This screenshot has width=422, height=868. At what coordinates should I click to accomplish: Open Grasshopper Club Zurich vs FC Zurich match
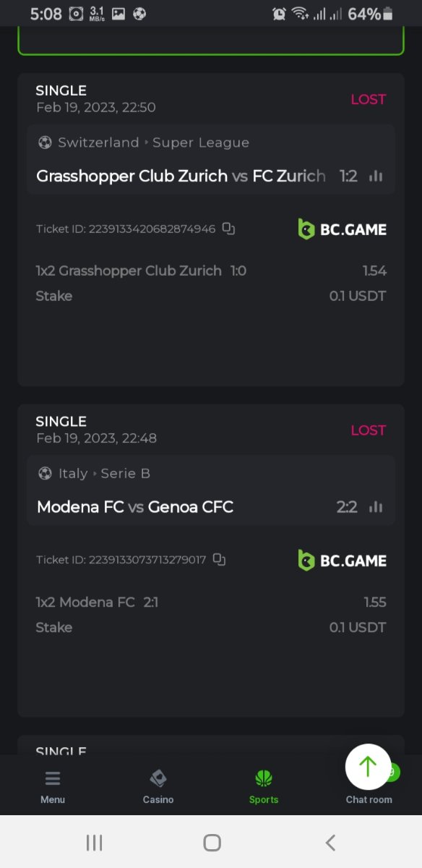(181, 176)
